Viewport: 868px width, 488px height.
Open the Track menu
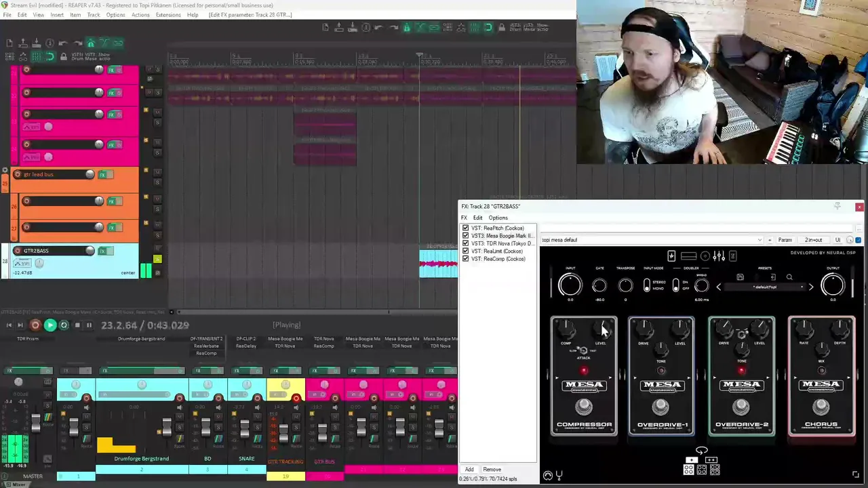point(94,15)
